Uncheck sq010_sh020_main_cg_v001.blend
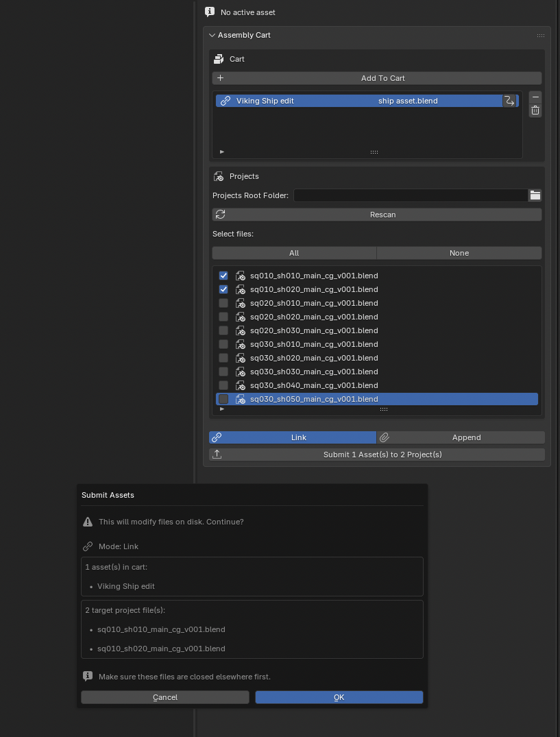Image resolution: width=560 pixels, height=737 pixels. click(x=223, y=289)
